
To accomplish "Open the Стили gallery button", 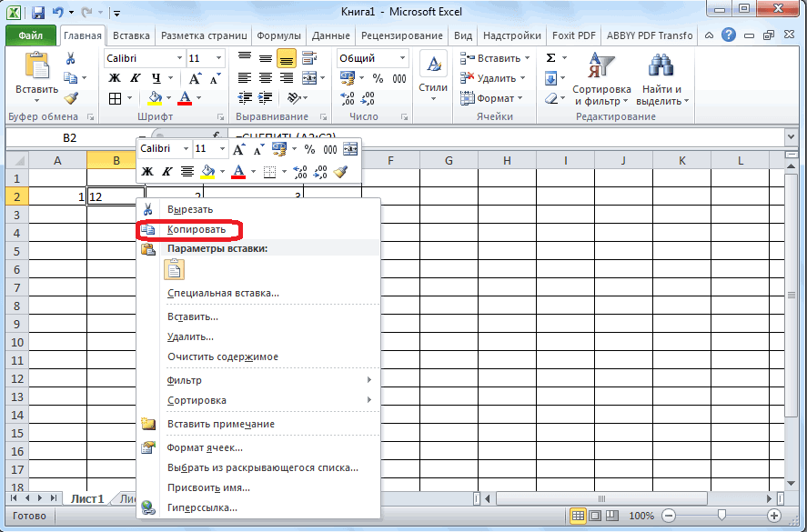I will tap(433, 77).
